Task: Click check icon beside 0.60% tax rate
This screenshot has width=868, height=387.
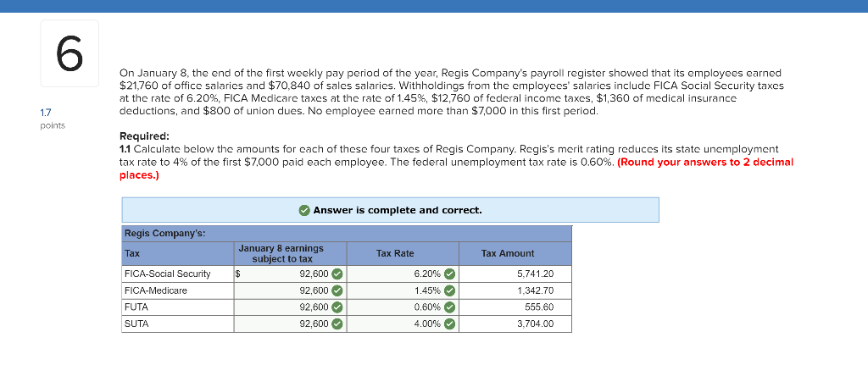Action: point(449,307)
